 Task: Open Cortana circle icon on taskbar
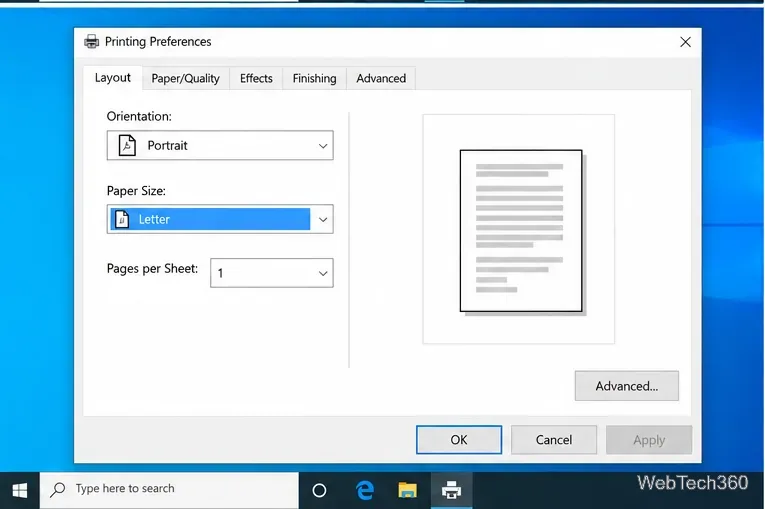(319, 490)
